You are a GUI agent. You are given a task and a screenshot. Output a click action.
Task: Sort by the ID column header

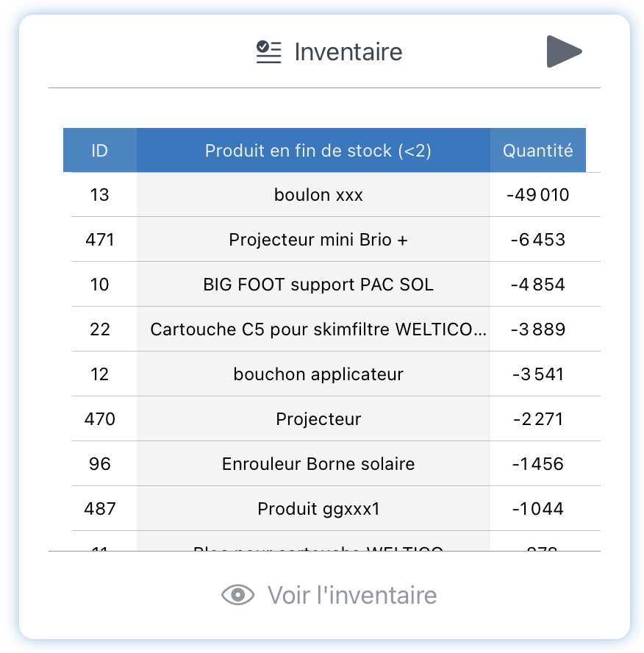[100, 150]
